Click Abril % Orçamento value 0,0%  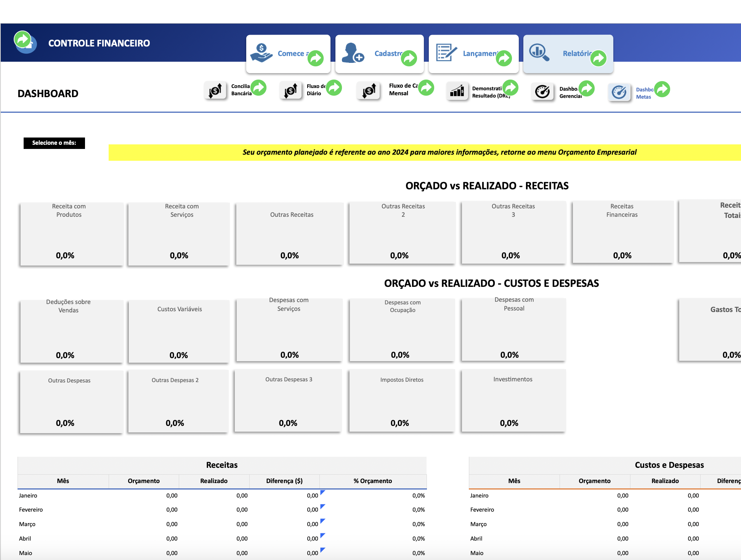[x=419, y=539]
